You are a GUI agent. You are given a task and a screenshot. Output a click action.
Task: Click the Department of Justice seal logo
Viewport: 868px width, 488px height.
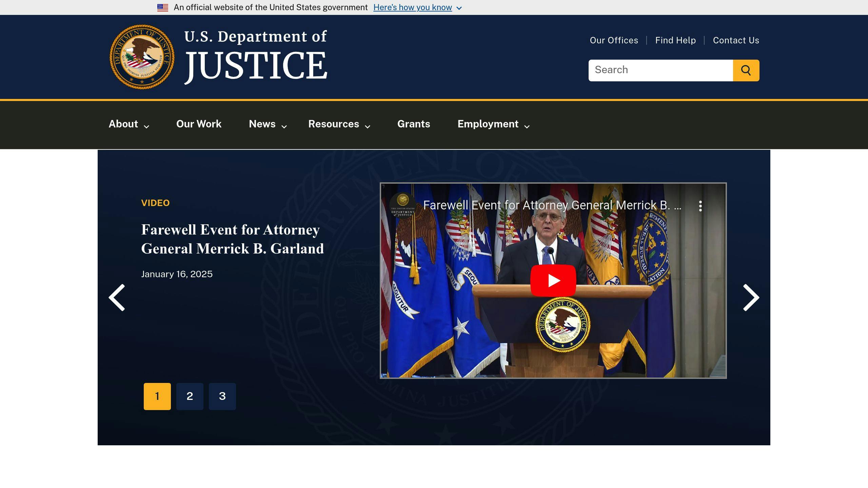click(142, 57)
